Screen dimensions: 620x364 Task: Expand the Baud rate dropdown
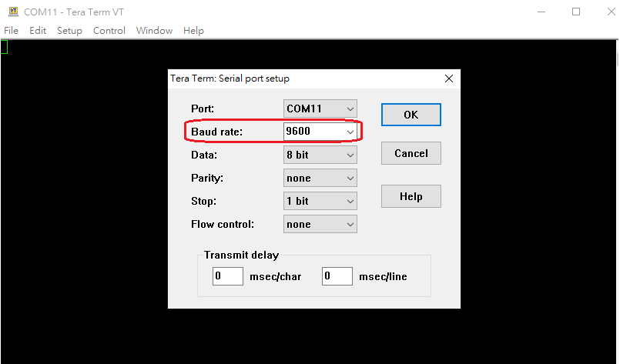click(x=320, y=132)
